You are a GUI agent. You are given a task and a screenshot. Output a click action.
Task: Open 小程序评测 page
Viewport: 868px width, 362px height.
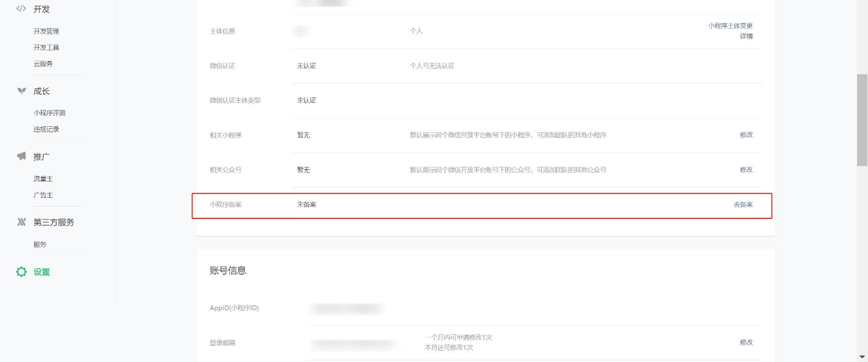(x=49, y=113)
